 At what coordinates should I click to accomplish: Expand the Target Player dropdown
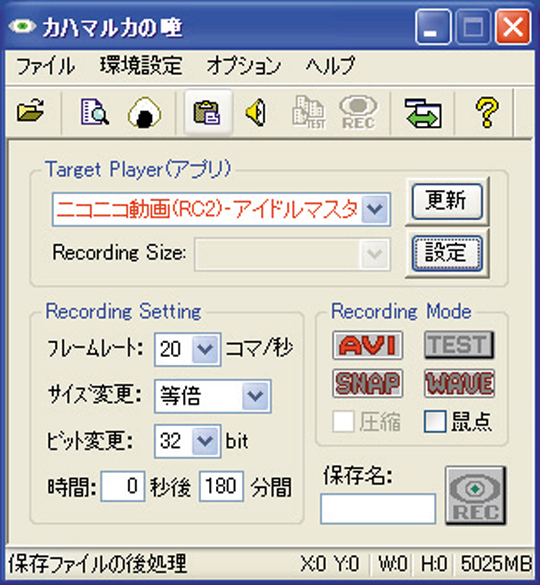[x=375, y=209]
